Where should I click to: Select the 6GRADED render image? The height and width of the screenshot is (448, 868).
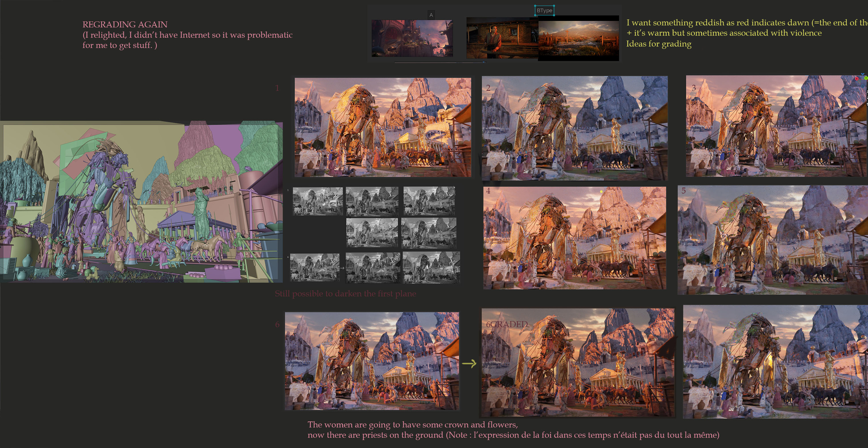[578, 363]
